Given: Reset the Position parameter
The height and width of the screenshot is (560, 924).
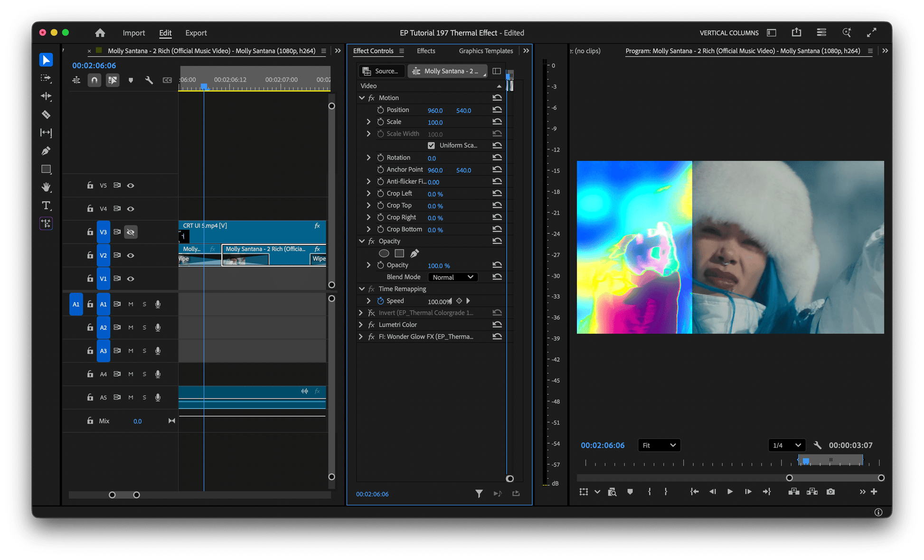Looking at the screenshot, I should pyautogui.click(x=497, y=110).
